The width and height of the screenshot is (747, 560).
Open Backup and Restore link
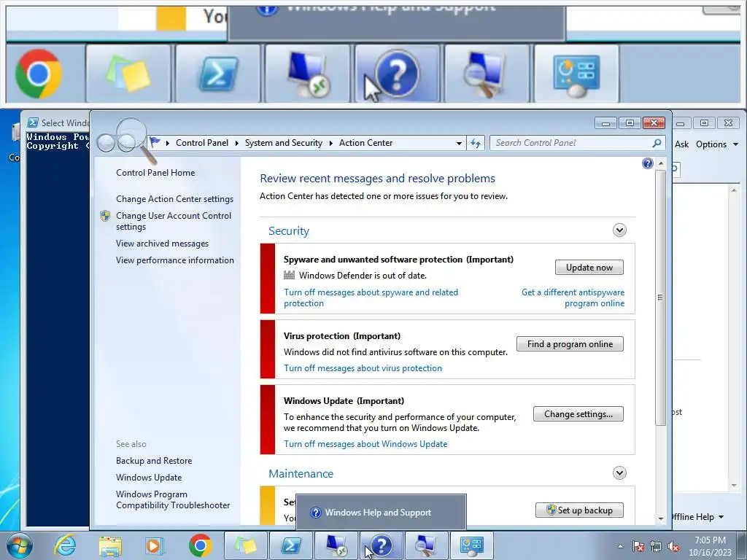pyautogui.click(x=154, y=461)
